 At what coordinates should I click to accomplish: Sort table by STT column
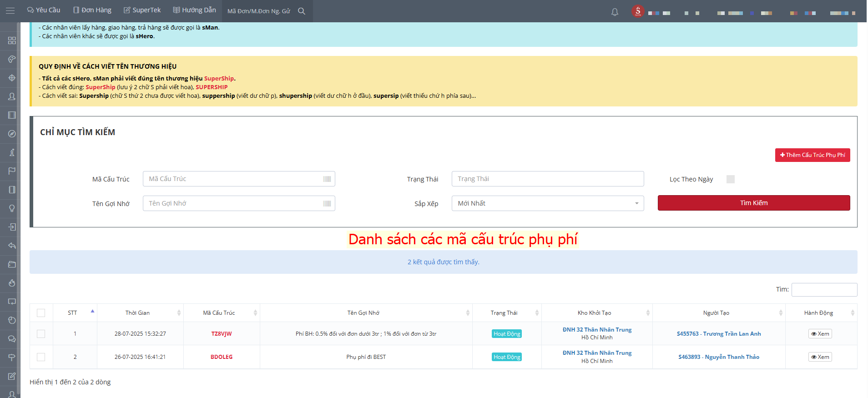coord(75,313)
